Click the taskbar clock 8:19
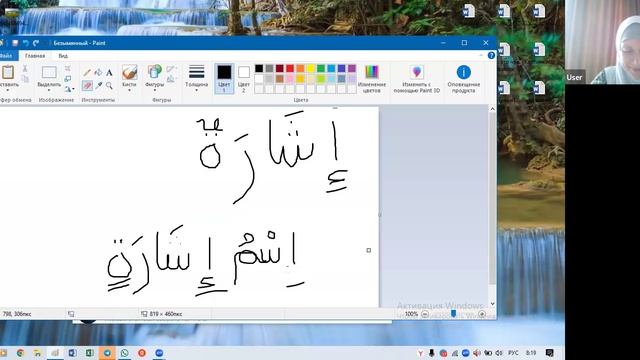This screenshot has width=640, height=360. pos(531,353)
